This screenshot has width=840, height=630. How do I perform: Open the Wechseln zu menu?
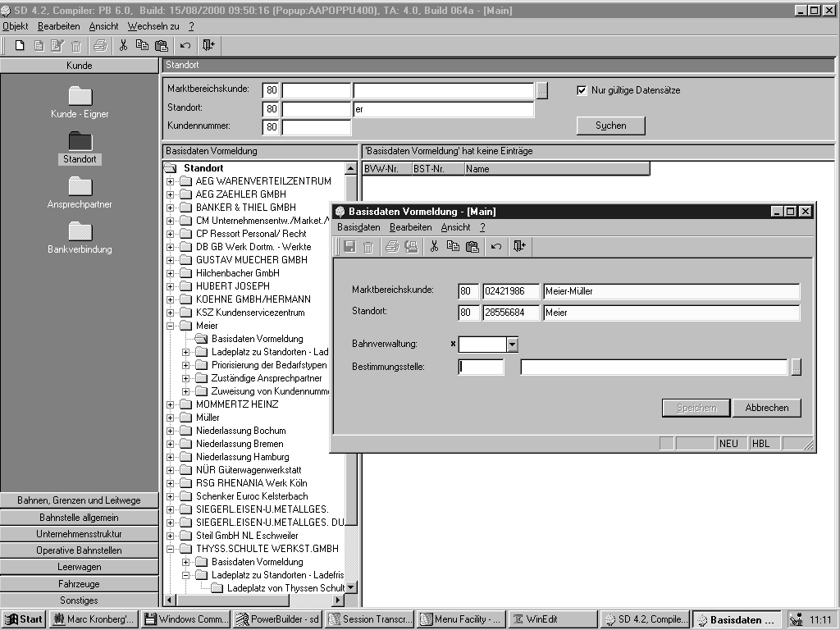[153, 26]
